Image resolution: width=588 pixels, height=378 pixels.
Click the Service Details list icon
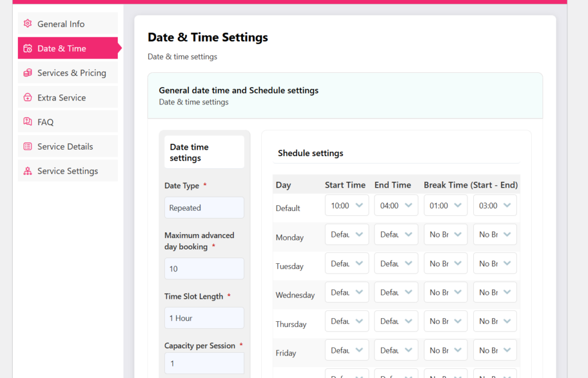tap(28, 146)
